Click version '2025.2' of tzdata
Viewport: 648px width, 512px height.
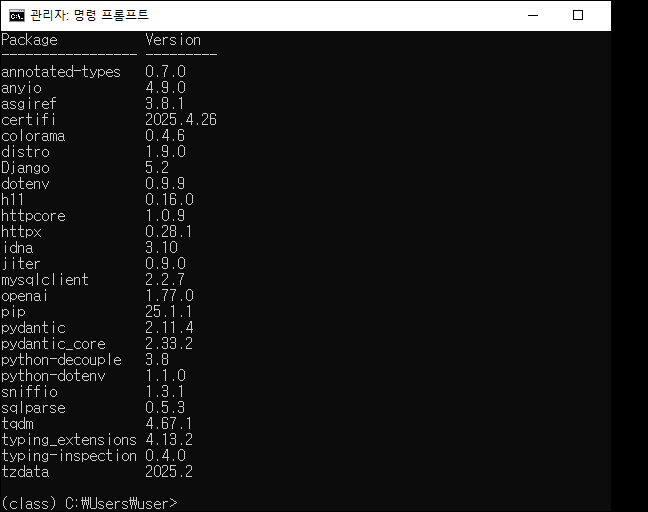[x=169, y=472]
